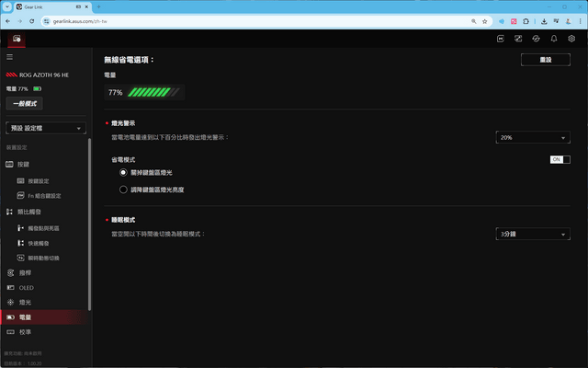Click the sidebar battery status icon
The image size is (588, 368).
pos(37,89)
